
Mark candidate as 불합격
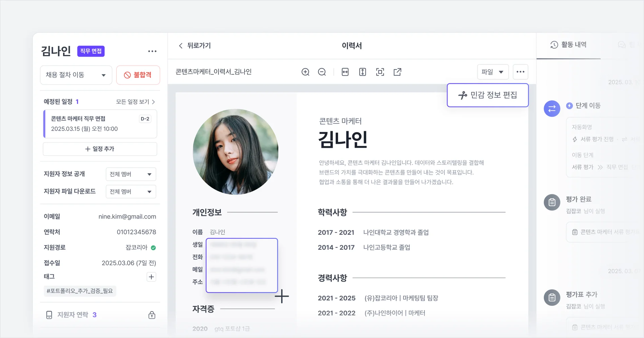pyautogui.click(x=138, y=75)
